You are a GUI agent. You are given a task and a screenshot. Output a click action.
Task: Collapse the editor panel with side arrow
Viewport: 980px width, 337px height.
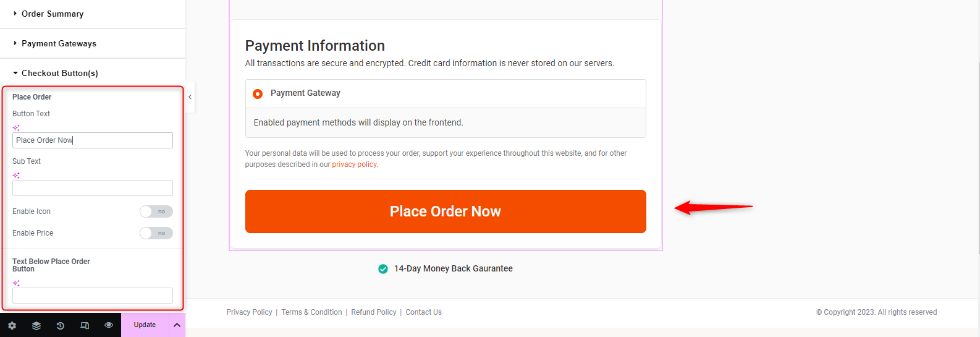(x=190, y=97)
